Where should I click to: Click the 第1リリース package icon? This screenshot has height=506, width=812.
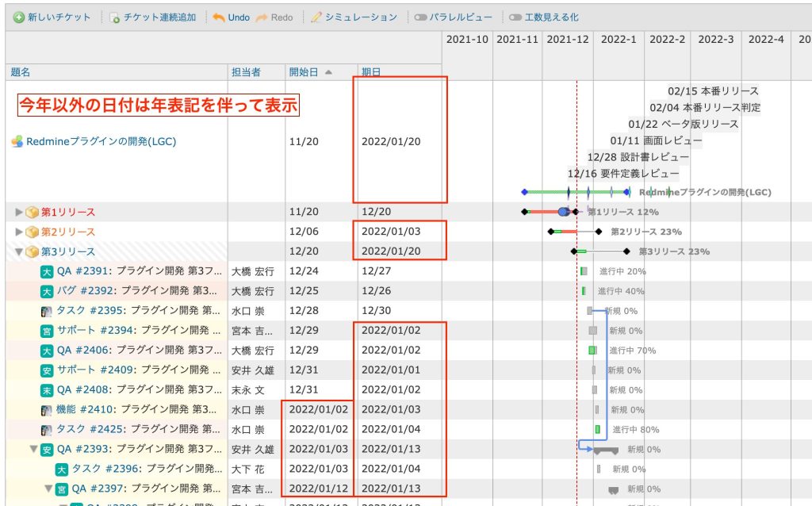tap(32, 212)
